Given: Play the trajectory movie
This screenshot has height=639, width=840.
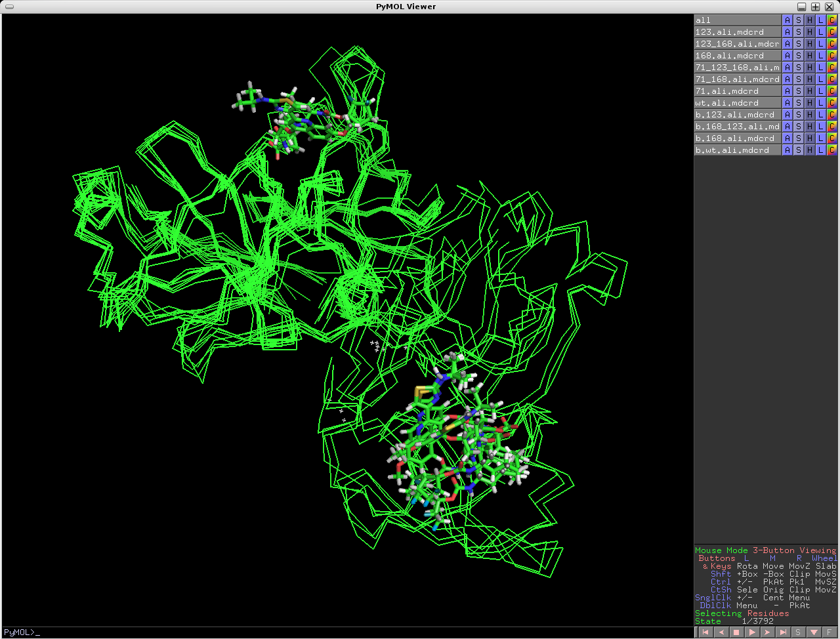Looking at the screenshot, I should click(752, 632).
